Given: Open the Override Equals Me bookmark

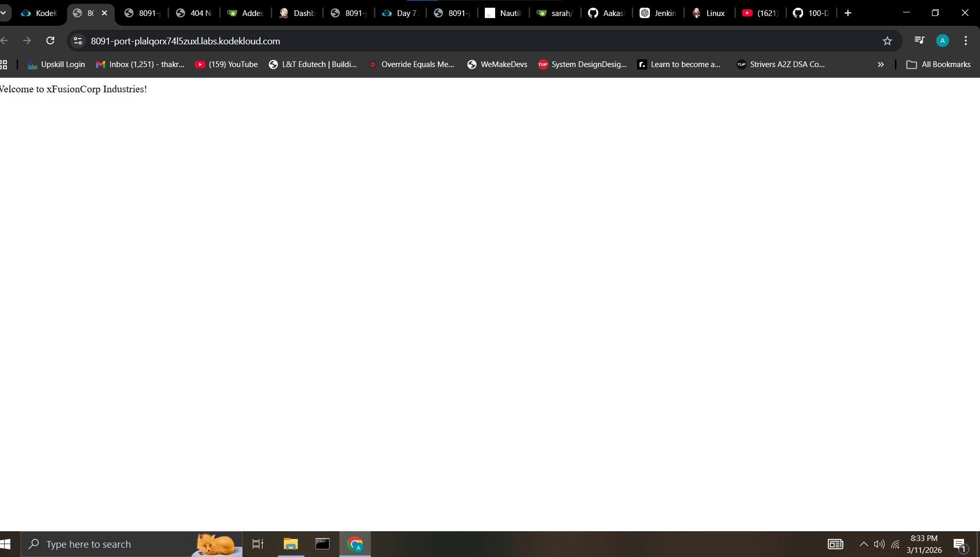Looking at the screenshot, I should [412, 64].
